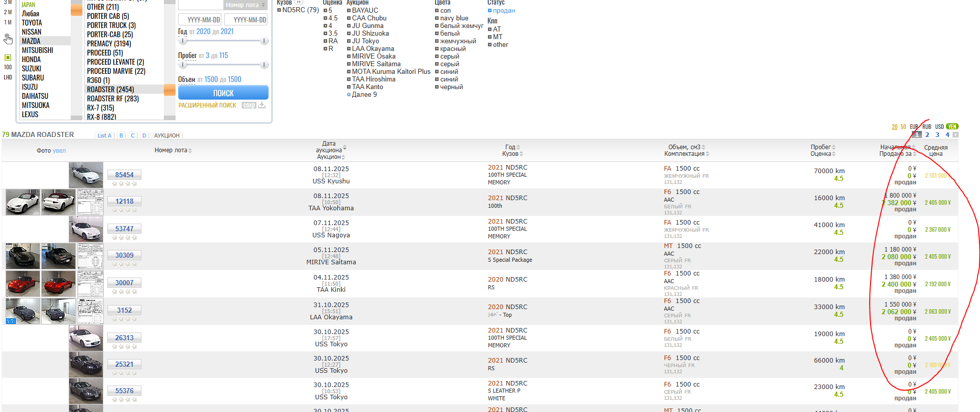Sort by Пробег column arrows

click(834, 147)
